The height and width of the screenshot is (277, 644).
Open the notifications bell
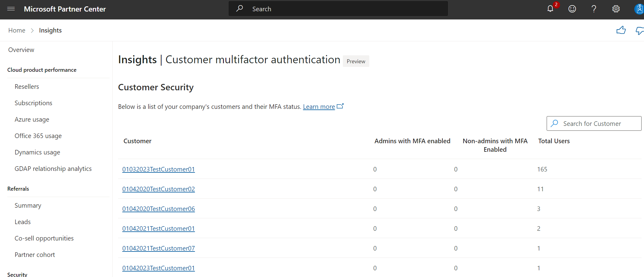(x=550, y=9)
